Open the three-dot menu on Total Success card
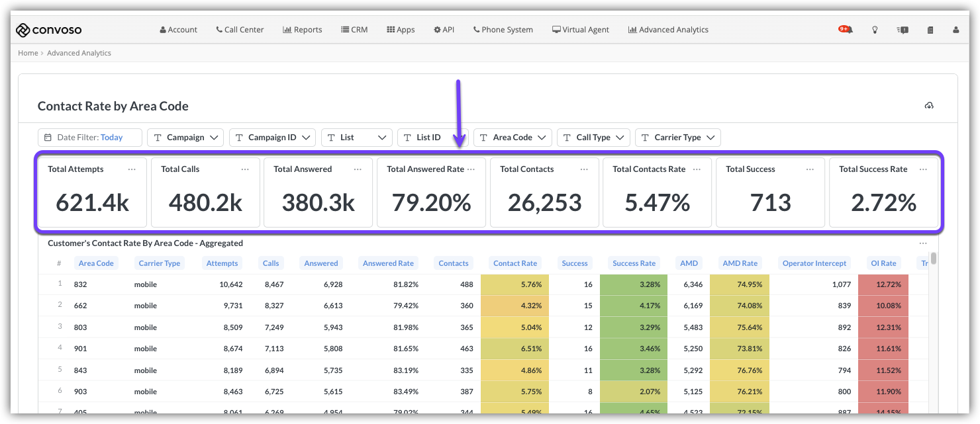This screenshot has width=980, height=424. 810,169
